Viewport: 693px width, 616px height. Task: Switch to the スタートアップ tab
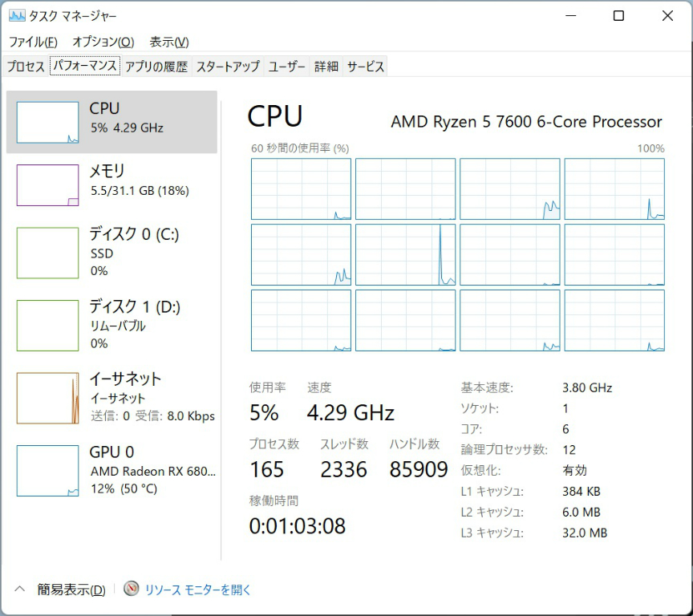[228, 67]
